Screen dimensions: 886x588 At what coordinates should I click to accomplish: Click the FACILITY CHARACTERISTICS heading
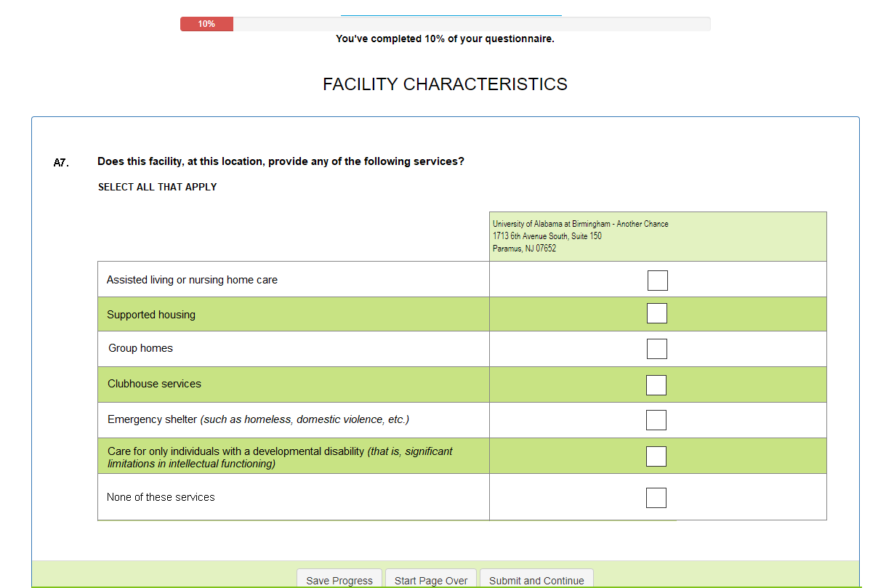point(445,84)
